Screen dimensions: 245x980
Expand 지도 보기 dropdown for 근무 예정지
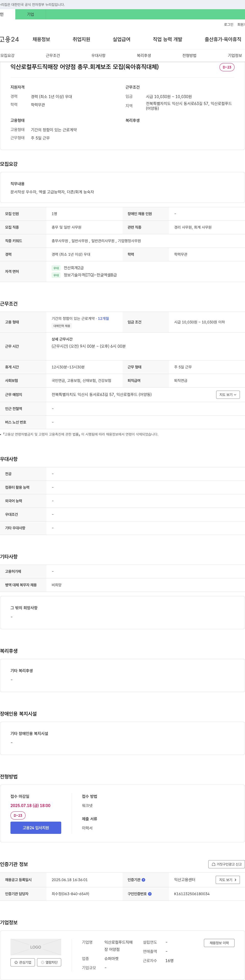[x=228, y=394]
